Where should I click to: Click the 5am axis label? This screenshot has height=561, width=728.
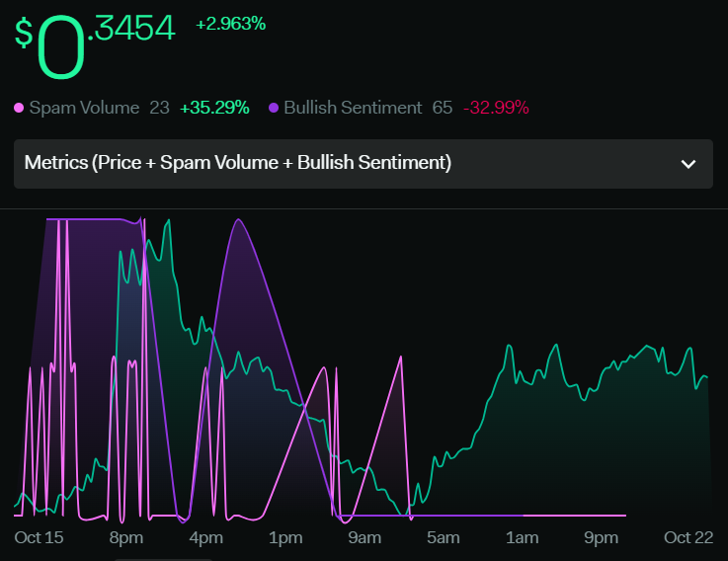444,538
